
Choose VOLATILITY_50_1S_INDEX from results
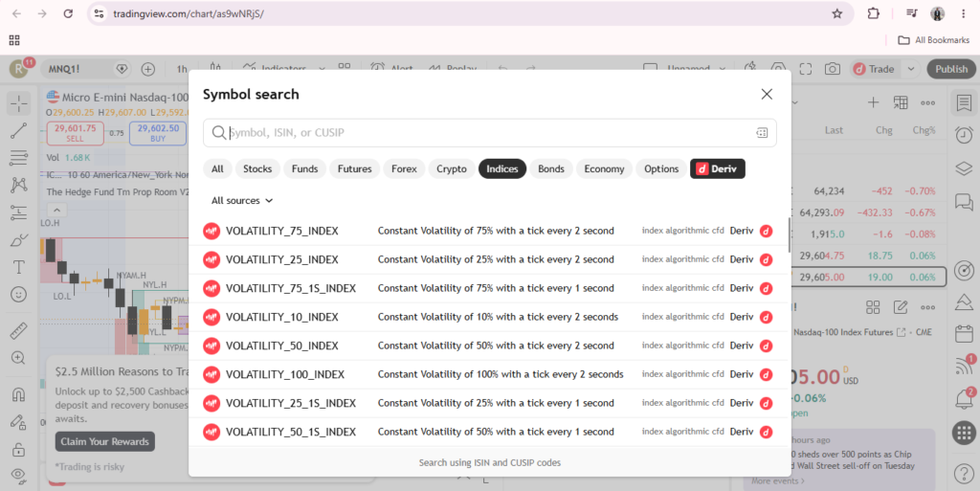point(489,433)
